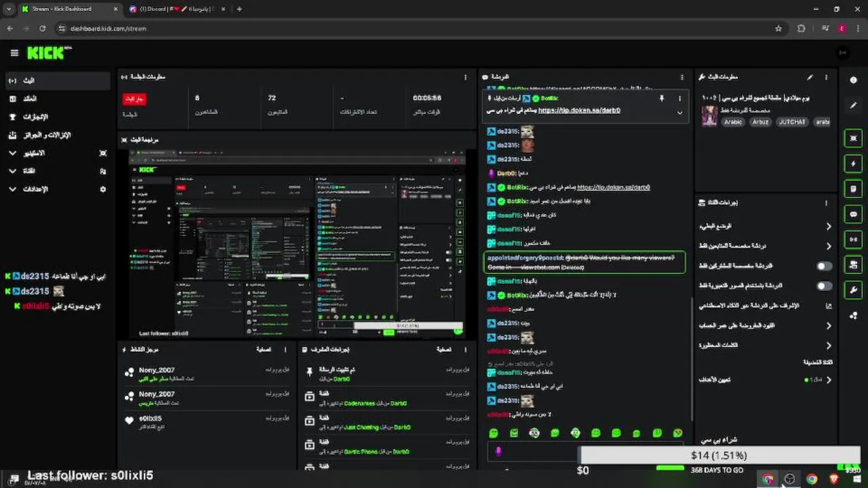This screenshot has width=868, height=488.
Task: Open three-dot menu of activity feed panel
Action: (285, 350)
